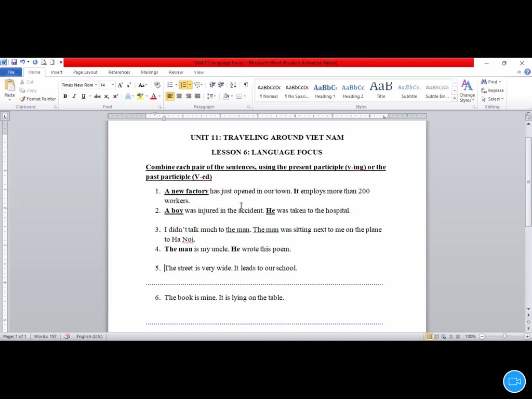532x399 pixels.
Task: Apply the Subtitle style
Action: point(409,91)
